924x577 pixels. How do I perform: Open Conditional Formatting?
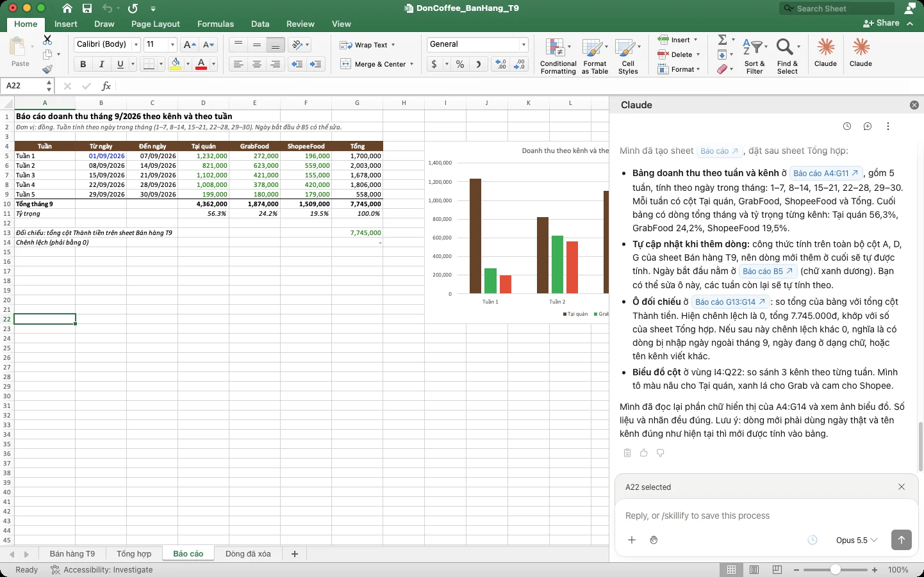coord(558,56)
